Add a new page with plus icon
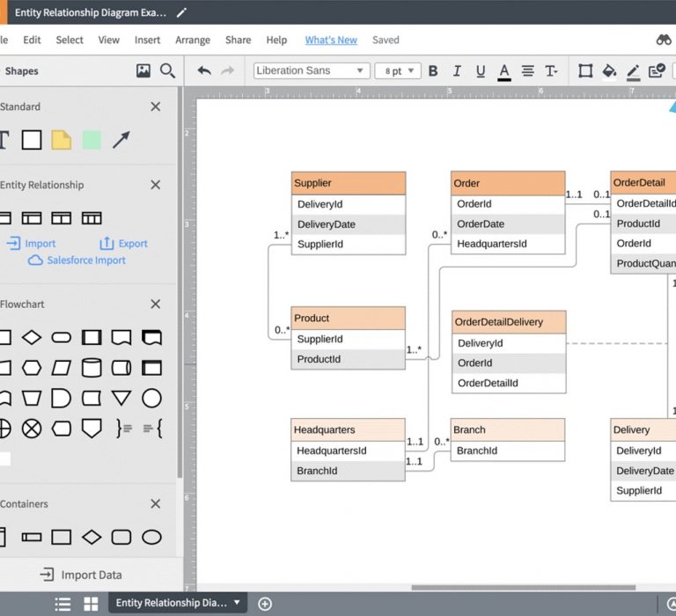The width and height of the screenshot is (676, 616). point(265,604)
